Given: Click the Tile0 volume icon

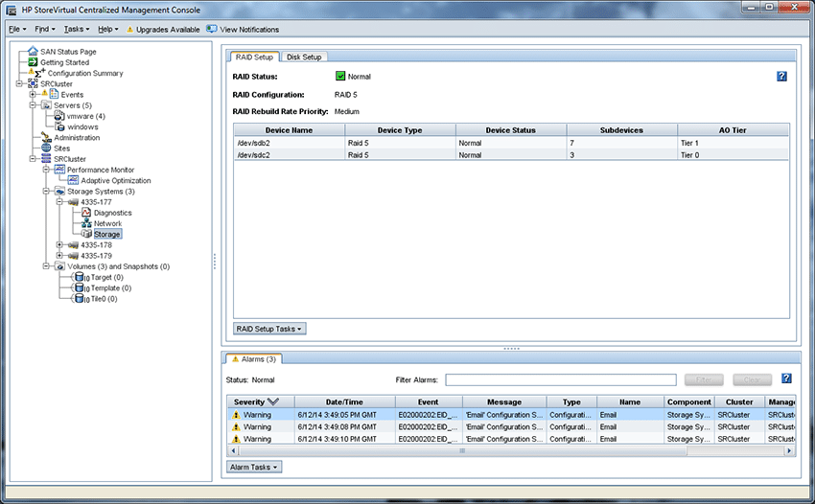Looking at the screenshot, I should pyautogui.click(x=81, y=299).
